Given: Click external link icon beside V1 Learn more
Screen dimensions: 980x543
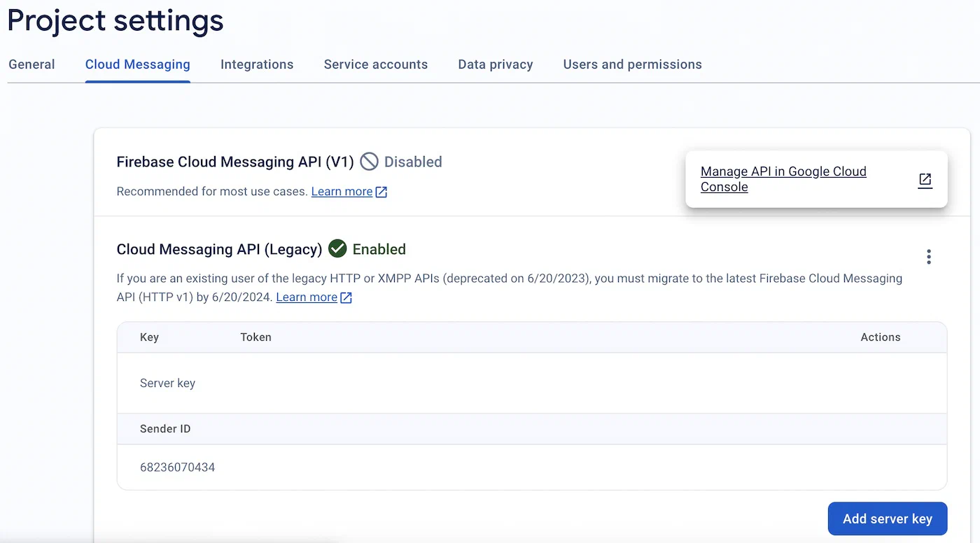Looking at the screenshot, I should click(x=381, y=192).
